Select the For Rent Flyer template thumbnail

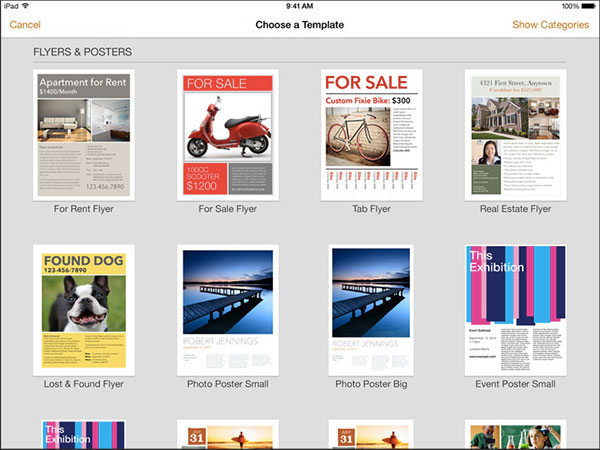tap(84, 135)
